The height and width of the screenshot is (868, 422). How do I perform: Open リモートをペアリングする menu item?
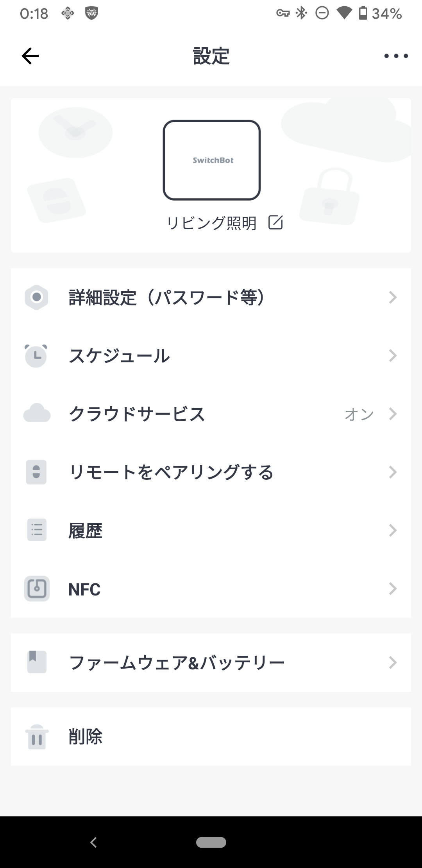coord(171,472)
